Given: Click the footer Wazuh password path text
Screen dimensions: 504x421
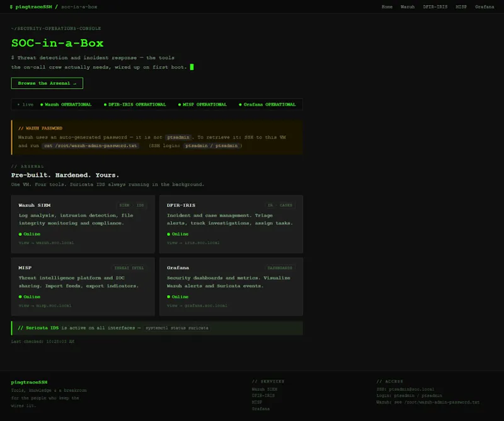Looking at the screenshot, I should click(x=428, y=402).
